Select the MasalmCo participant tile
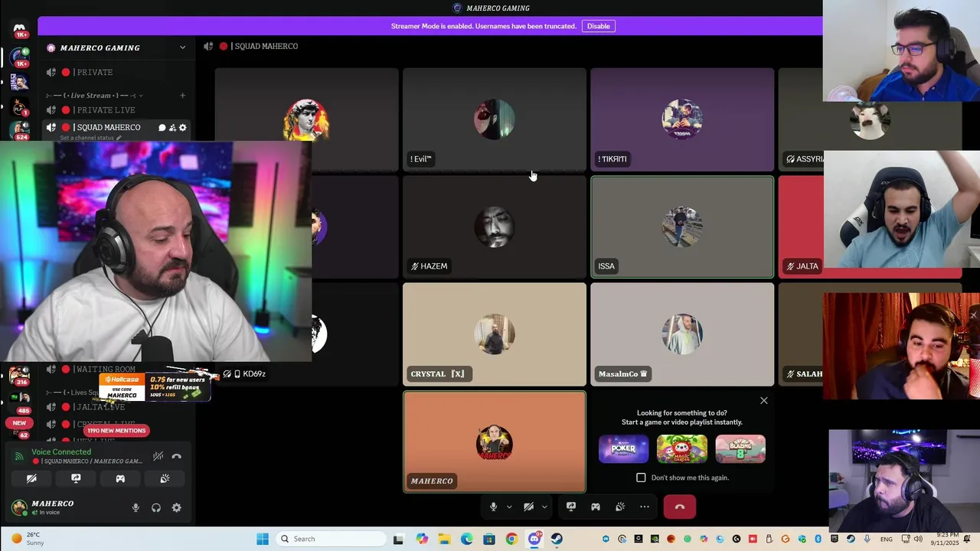The width and height of the screenshot is (980, 551). click(x=682, y=334)
